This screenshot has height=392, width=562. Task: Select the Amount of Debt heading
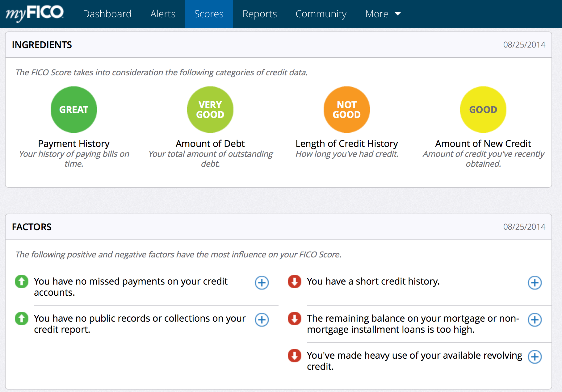tap(210, 144)
